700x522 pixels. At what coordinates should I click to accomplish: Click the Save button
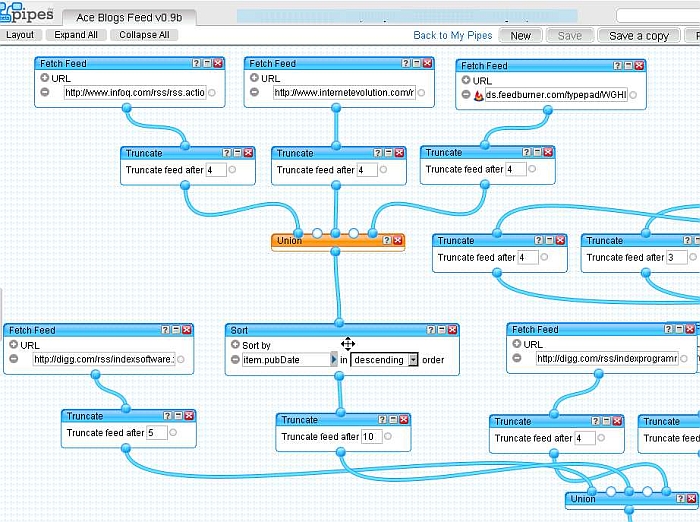point(570,36)
